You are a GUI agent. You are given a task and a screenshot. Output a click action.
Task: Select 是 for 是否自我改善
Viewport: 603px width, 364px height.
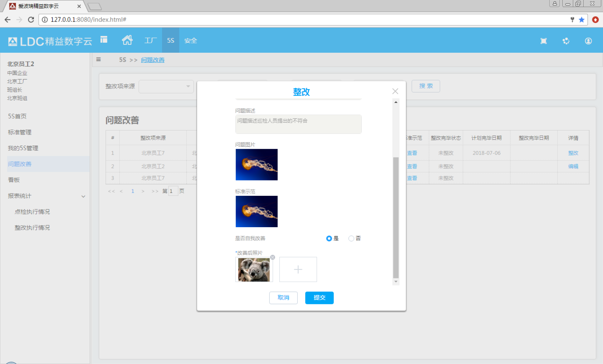[x=329, y=238]
